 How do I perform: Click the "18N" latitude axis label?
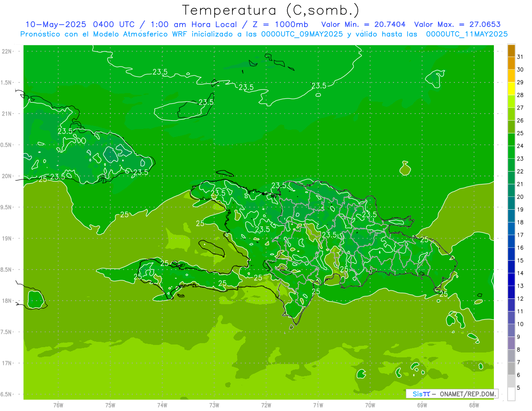pyautogui.click(x=8, y=301)
